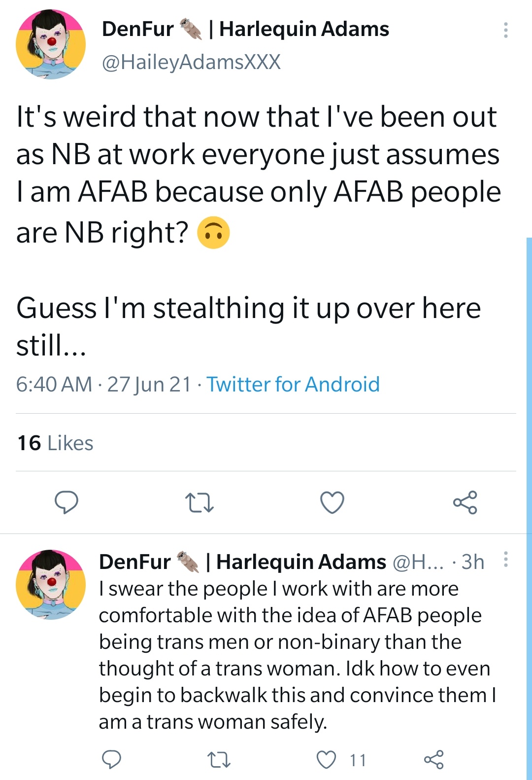Tap the 6:40 AM · 27 Jun 21 timestamp
This screenshot has width=532, height=780.
click(x=103, y=384)
